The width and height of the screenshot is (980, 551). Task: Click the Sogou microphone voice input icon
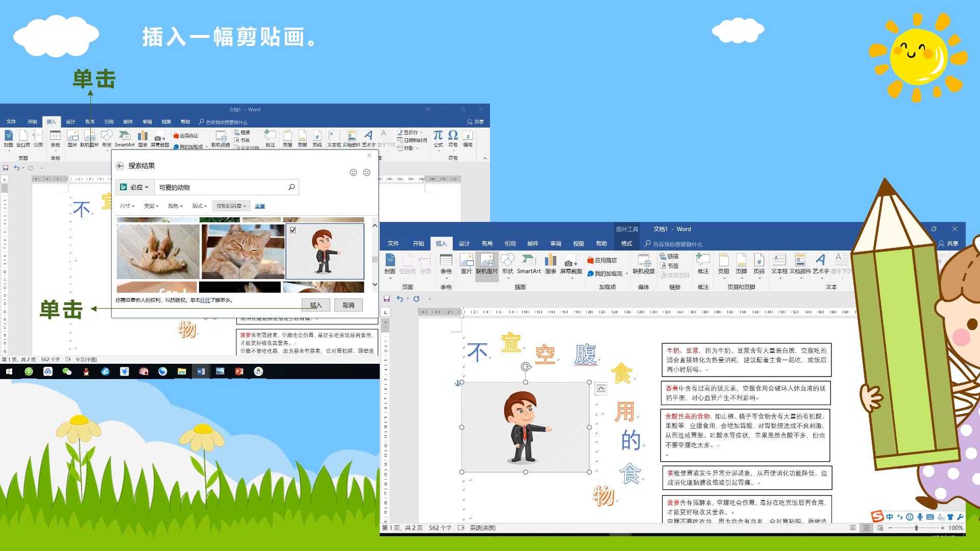coord(920,517)
